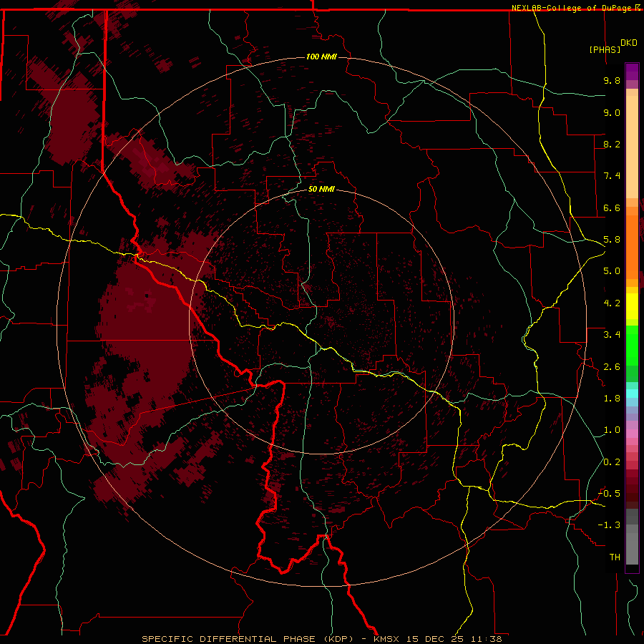Click the 7.4 value on legend
The image size is (644, 644).
click(x=612, y=176)
